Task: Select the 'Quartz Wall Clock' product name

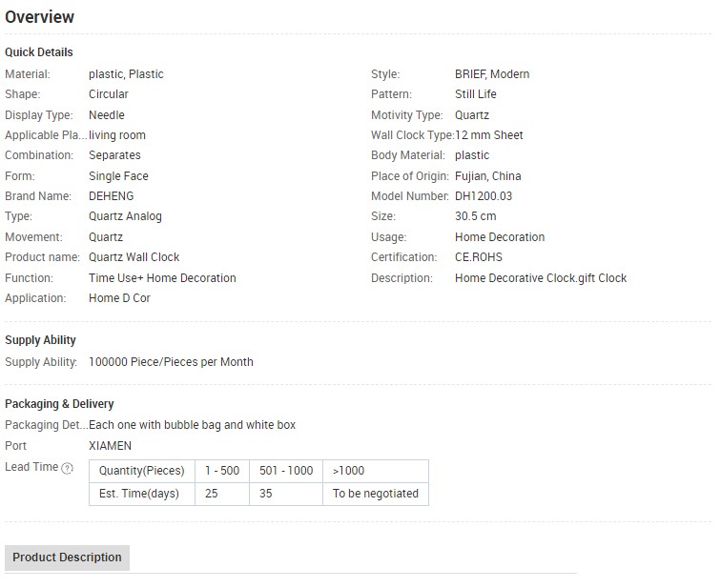Action: 134,257
